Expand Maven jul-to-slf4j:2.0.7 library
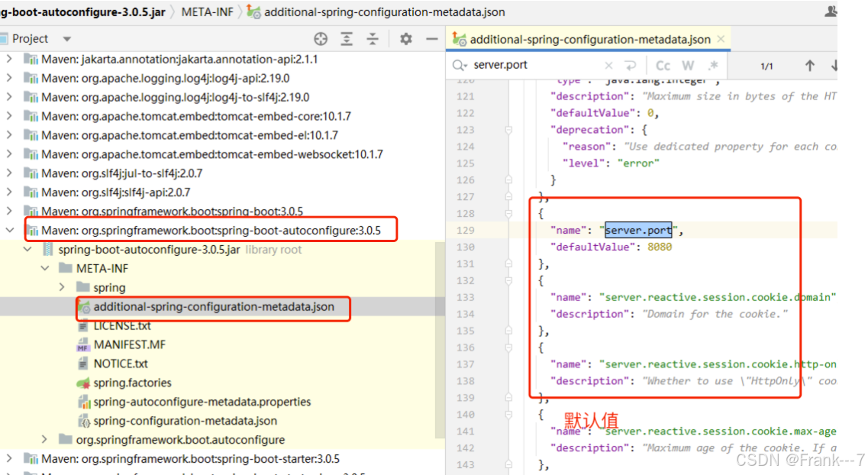868x475 pixels. click(9, 173)
